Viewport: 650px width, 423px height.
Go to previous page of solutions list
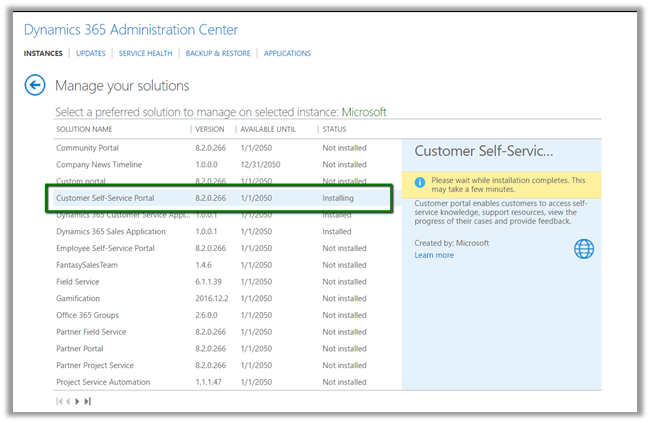click(x=68, y=401)
